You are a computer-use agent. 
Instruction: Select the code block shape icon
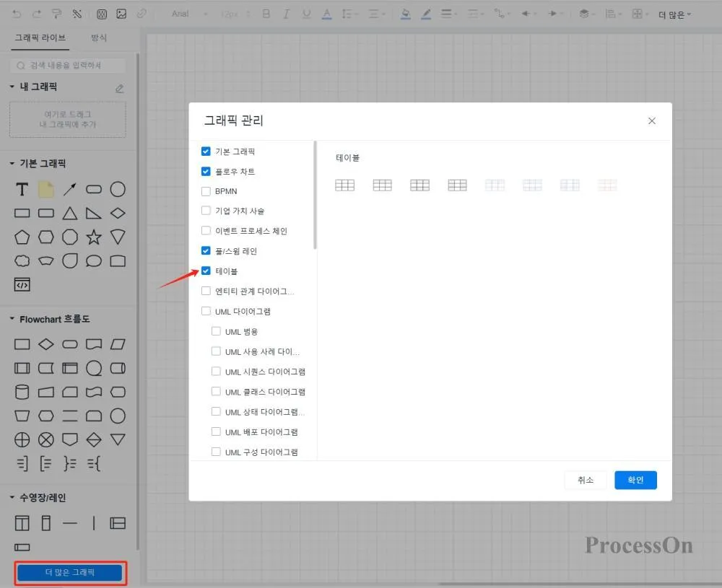(x=22, y=285)
